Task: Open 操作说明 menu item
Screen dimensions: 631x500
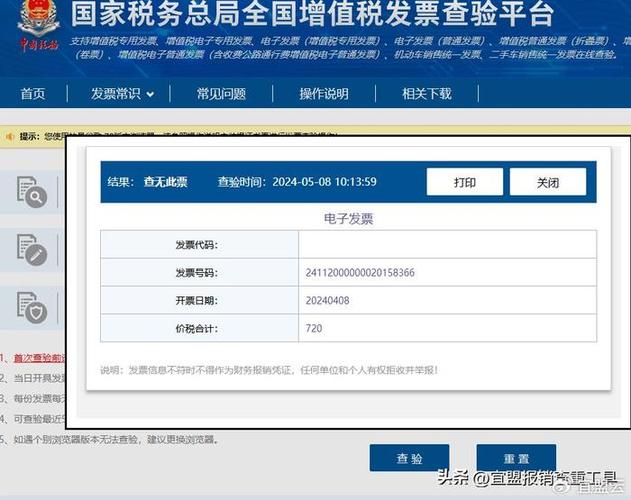Action: click(324, 94)
